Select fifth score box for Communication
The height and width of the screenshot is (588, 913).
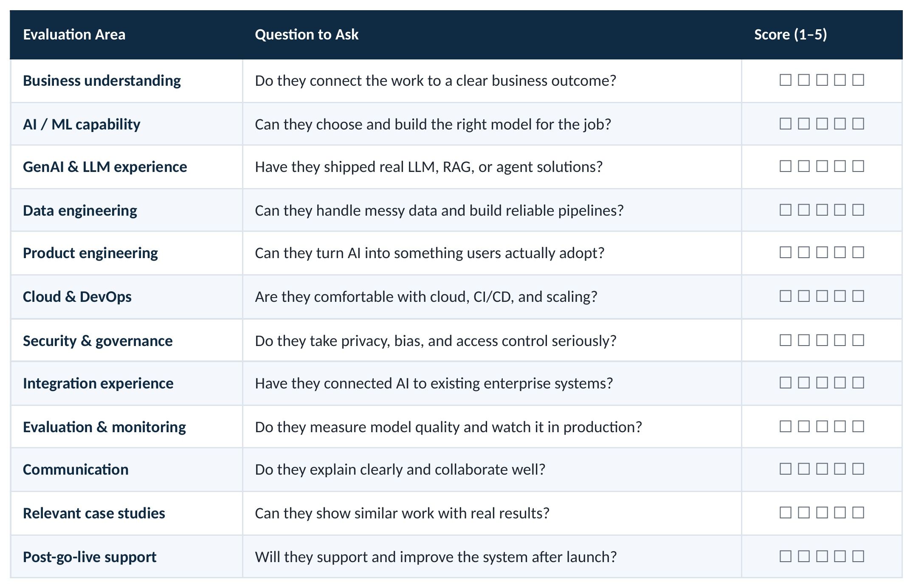[858, 469]
